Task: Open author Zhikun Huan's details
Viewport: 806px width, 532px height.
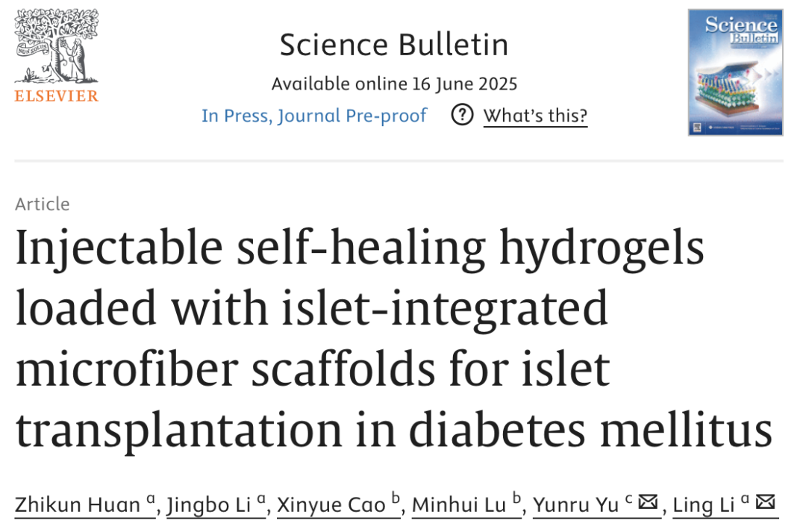Action: 78,505
